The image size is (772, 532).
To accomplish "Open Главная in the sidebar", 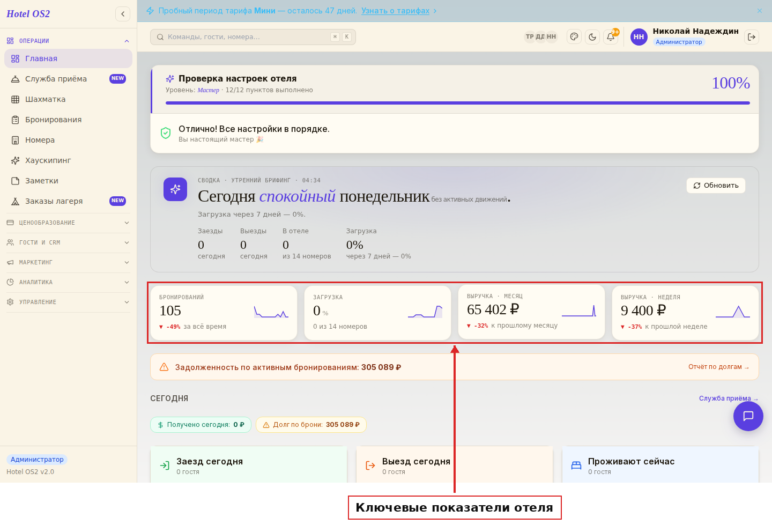I will click(68, 58).
